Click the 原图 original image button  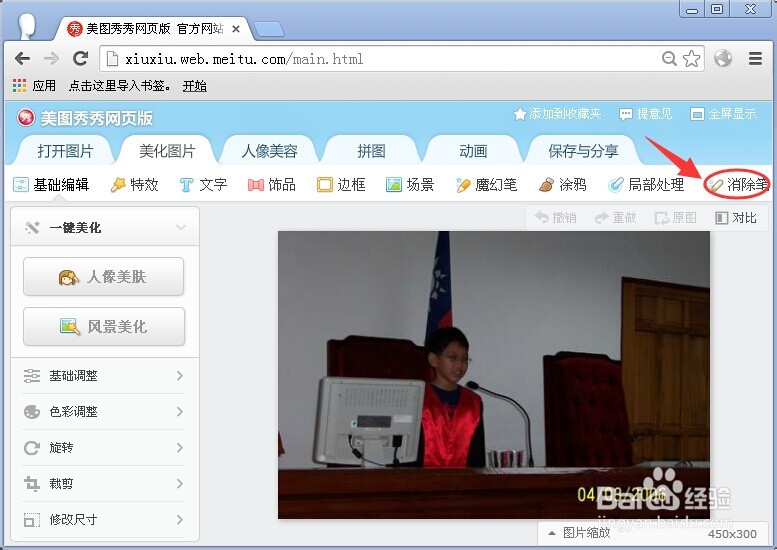pyautogui.click(x=676, y=218)
